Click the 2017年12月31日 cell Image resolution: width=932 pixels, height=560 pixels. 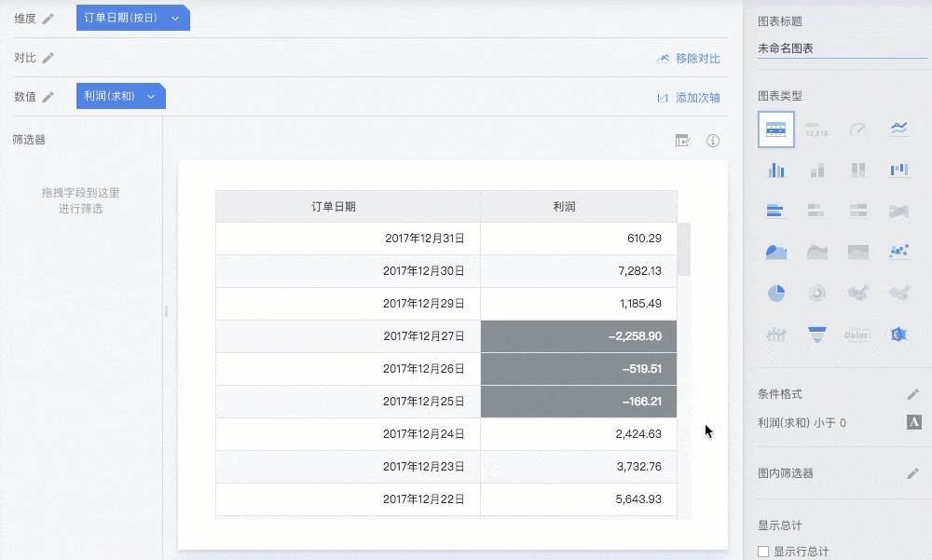click(348, 239)
